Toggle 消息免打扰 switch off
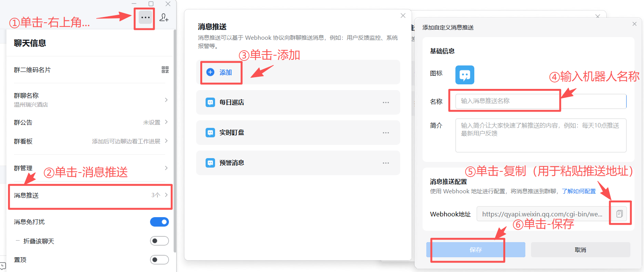 [159, 222]
